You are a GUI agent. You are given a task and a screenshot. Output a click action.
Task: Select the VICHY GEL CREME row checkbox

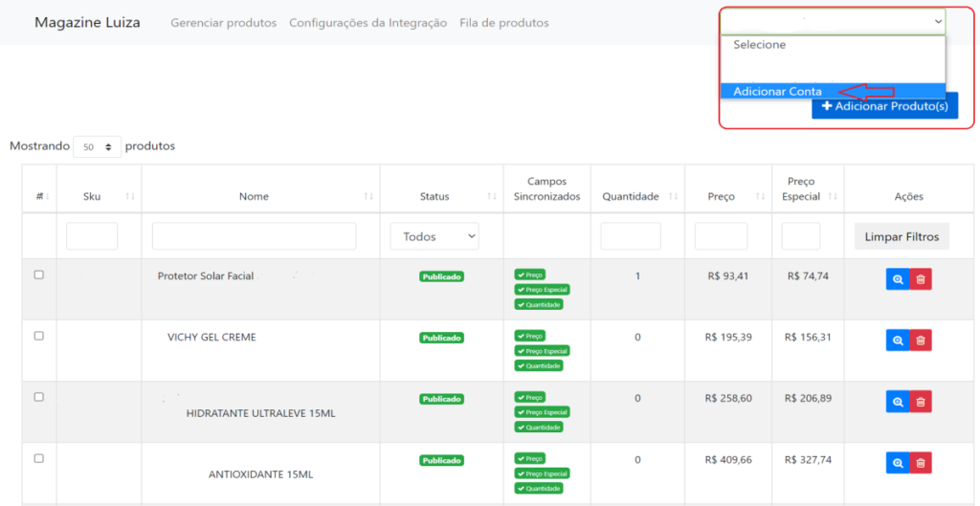39,336
